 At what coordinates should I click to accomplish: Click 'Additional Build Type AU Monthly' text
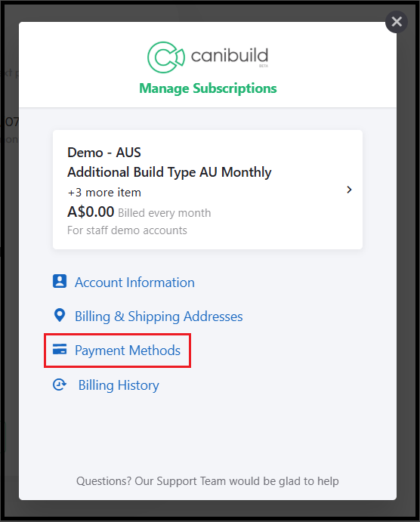coord(169,172)
